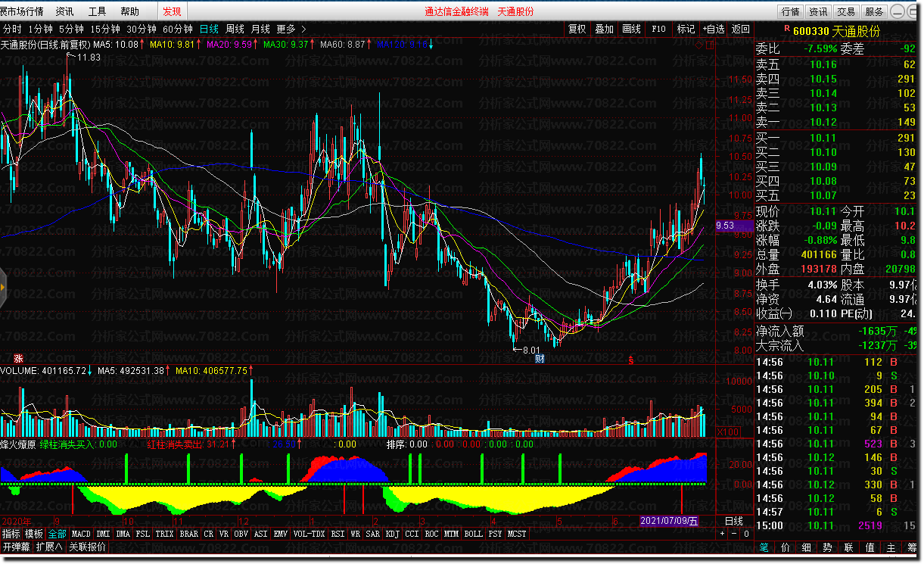Viewport: 924px width, 564px height.
Task: Click the 行情 button at top right
Action: (x=790, y=11)
